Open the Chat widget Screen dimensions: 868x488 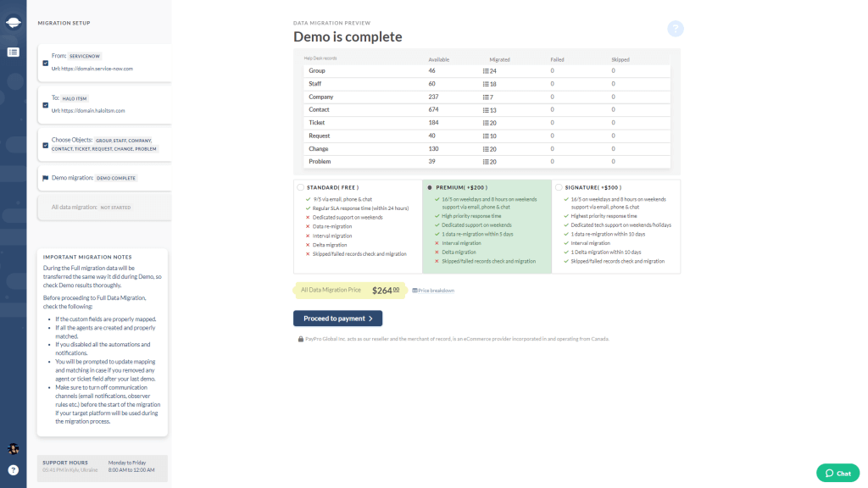pyautogui.click(x=837, y=473)
